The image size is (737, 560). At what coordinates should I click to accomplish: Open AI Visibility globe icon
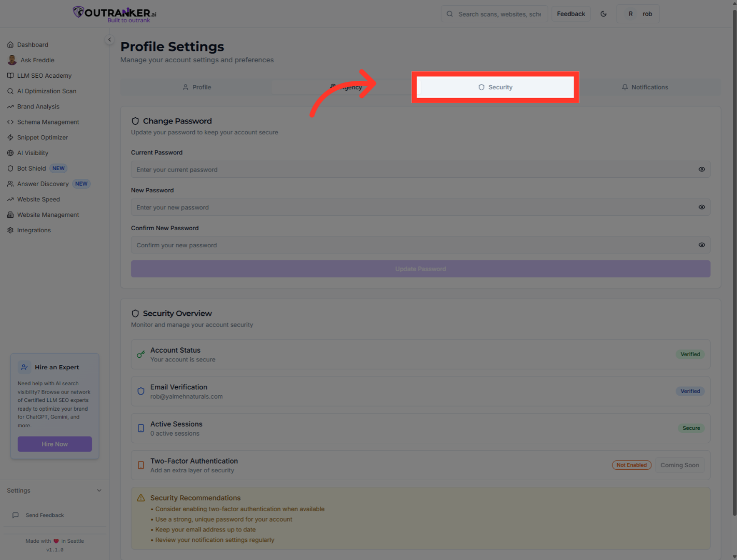(x=10, y=153)
